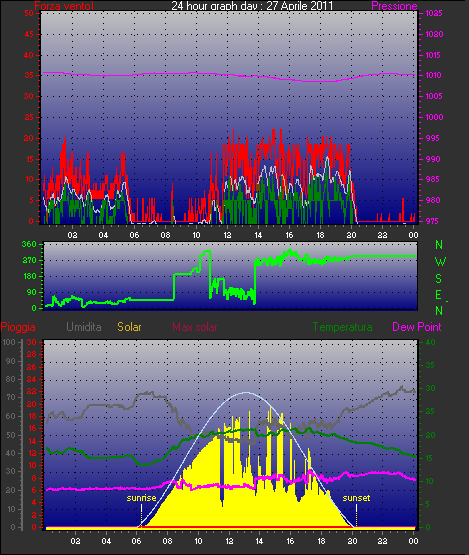Click red rain axis value 16
The width and height of the screenshot is (469, 555).
(32, 428)
